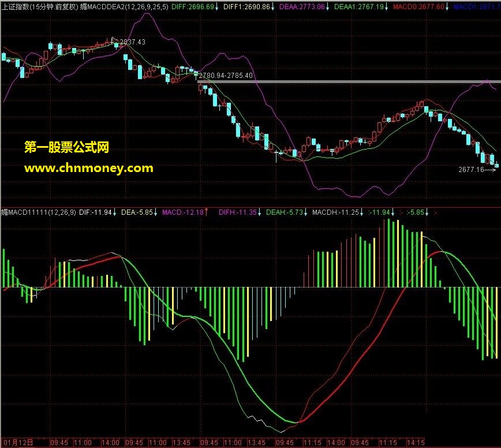Select the 媚MACDDEA2(12,26,9,25,5) indicator name
Image resolution: width=501 pixels, height=448 pixels.
pos(124,6)
